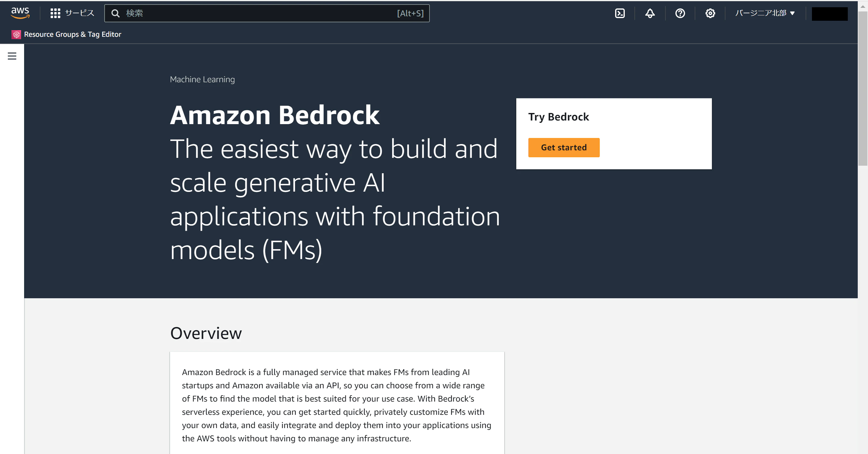Image resolution: width=868 pixels, height=454 pixels.
Task: Open the サービス menu label
Action: pyautogui.click(x=80, y=13)
